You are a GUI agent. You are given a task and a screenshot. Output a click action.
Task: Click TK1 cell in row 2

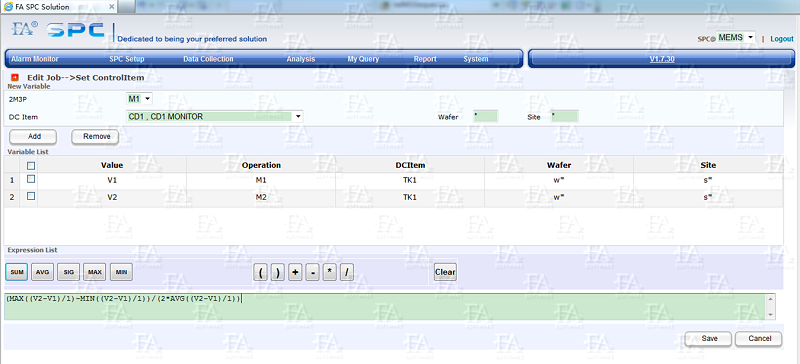tap(410, 197)
